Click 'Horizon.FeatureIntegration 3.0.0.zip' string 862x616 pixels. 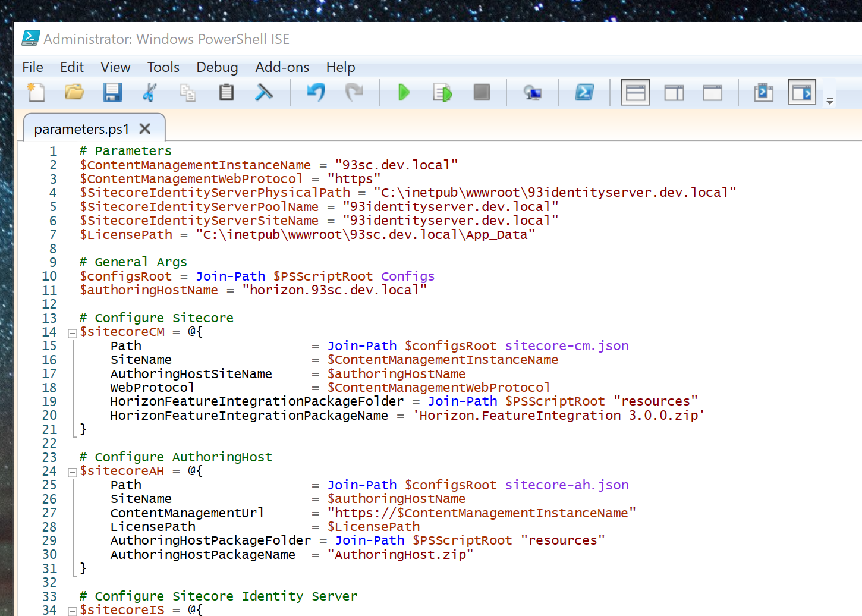559,415
